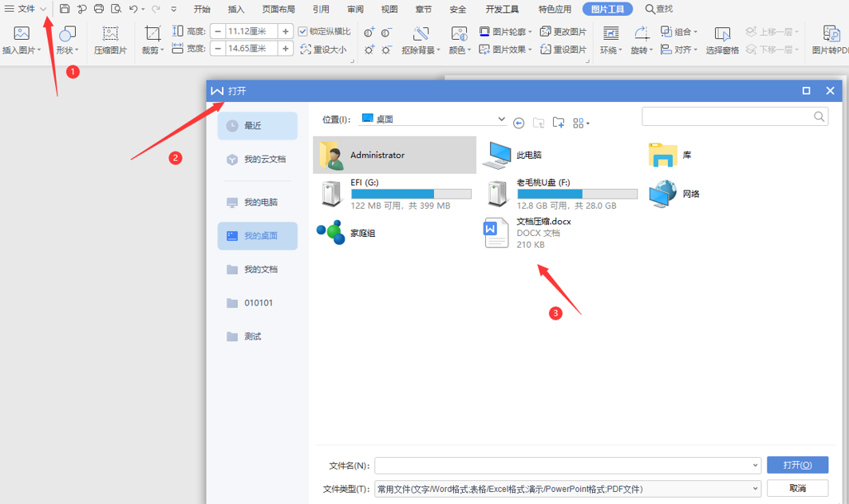Switch to the 开始 tab

(x=202, y=9)
